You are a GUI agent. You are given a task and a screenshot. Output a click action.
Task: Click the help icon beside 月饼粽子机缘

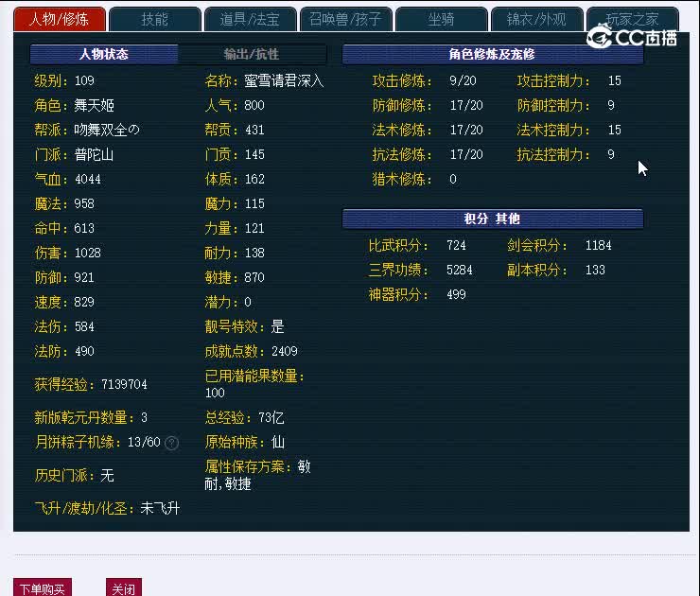click(172, 443)
